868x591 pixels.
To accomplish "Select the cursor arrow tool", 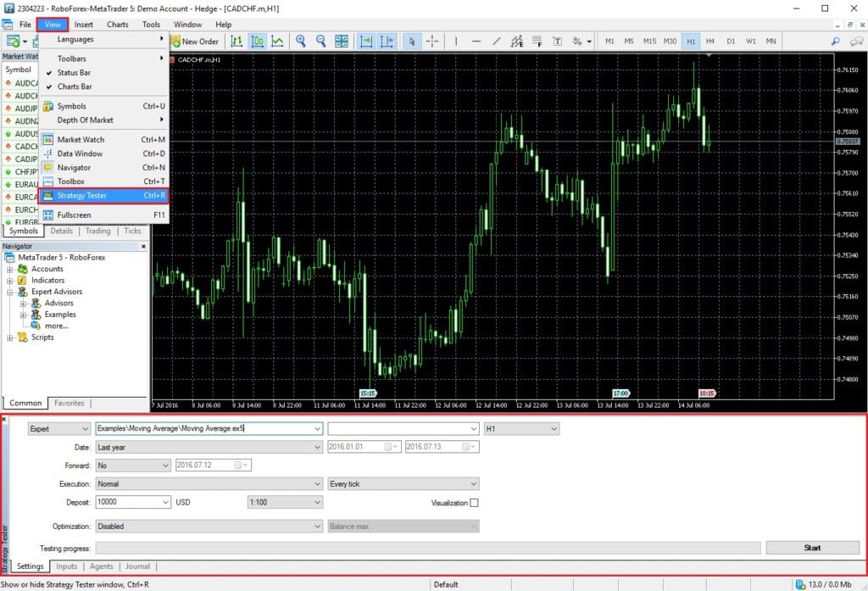I will pos(412,42).
